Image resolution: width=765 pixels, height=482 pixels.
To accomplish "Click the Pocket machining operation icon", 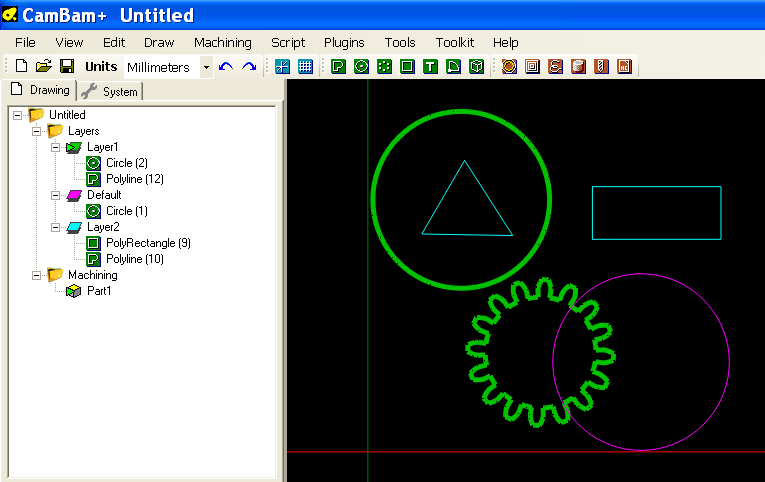I will (x=533, y=67).
